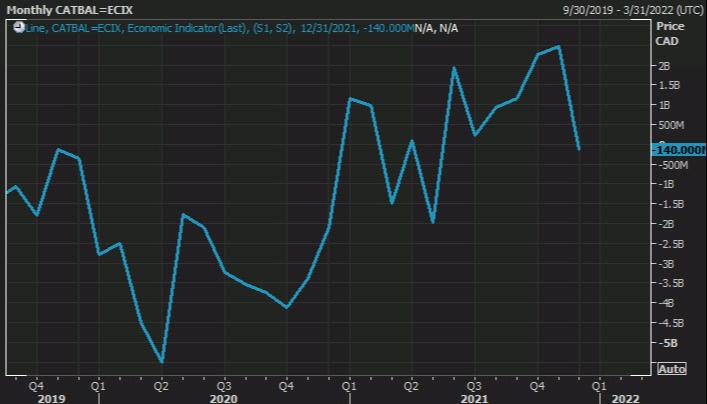Click the Q4 2021 peak point on the line
Viewport: 707px width, 404px height.
pyautogui.click(x=559, y=46)
